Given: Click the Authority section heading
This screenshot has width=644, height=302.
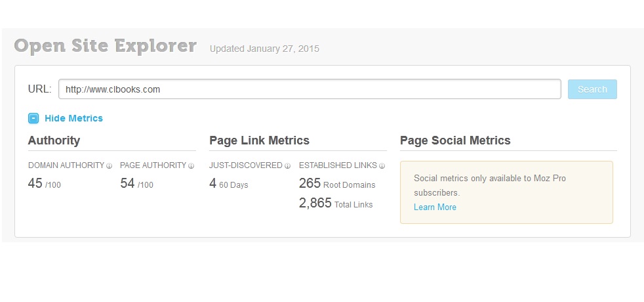Looking at the screenshot, I should pyautogui.click(x=54, y=140).
